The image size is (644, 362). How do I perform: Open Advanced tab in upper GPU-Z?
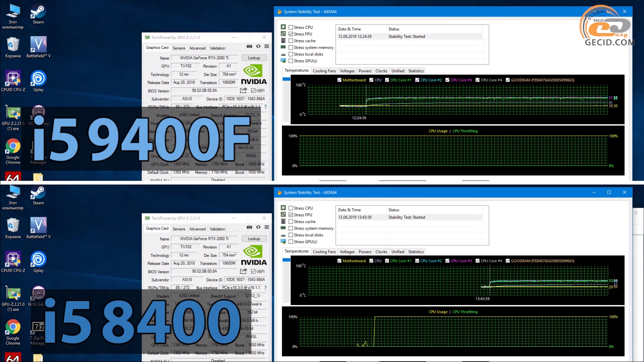[x=197, y=48]
